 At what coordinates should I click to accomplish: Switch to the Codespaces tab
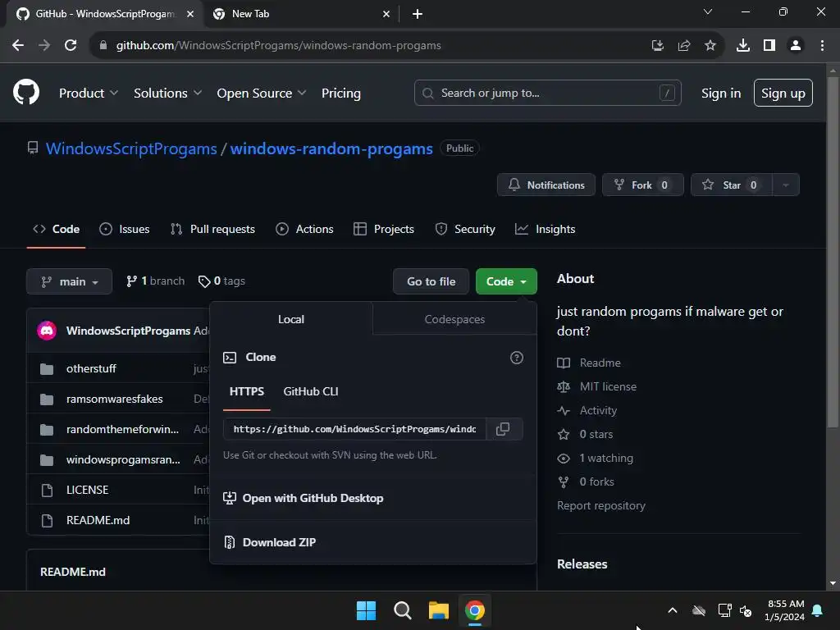454,319
